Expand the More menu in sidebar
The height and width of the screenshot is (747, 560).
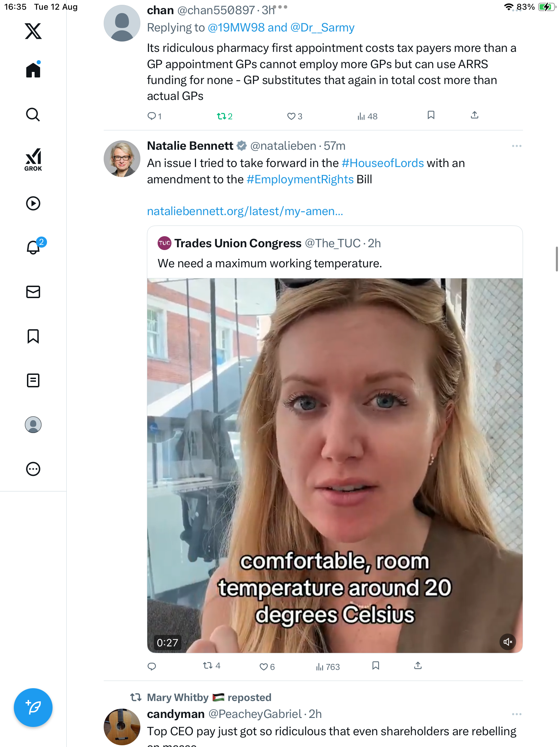(x=33, y=469)
